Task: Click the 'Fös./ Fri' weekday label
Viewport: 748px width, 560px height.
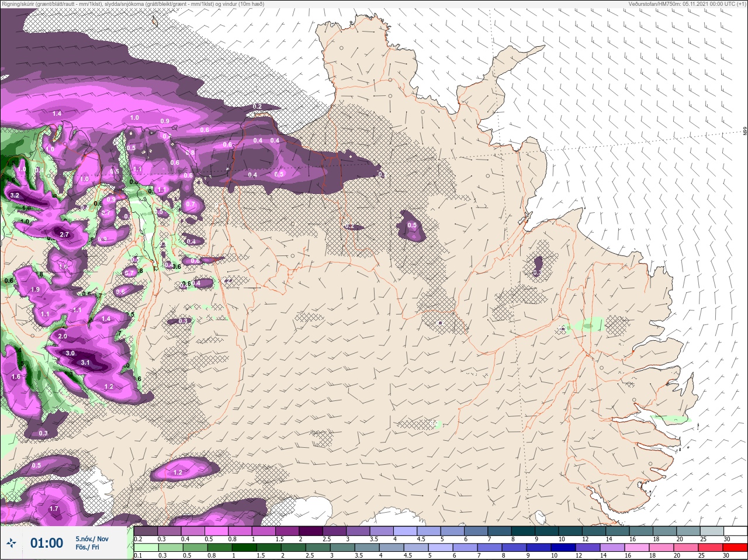Action: click(x=87, y=548)
